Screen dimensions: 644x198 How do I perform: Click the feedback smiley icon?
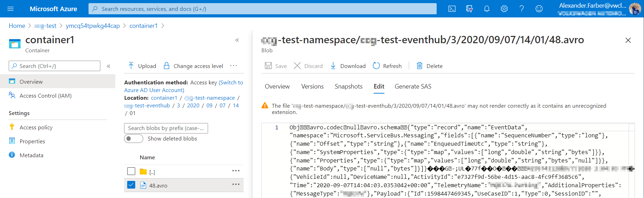539,9
